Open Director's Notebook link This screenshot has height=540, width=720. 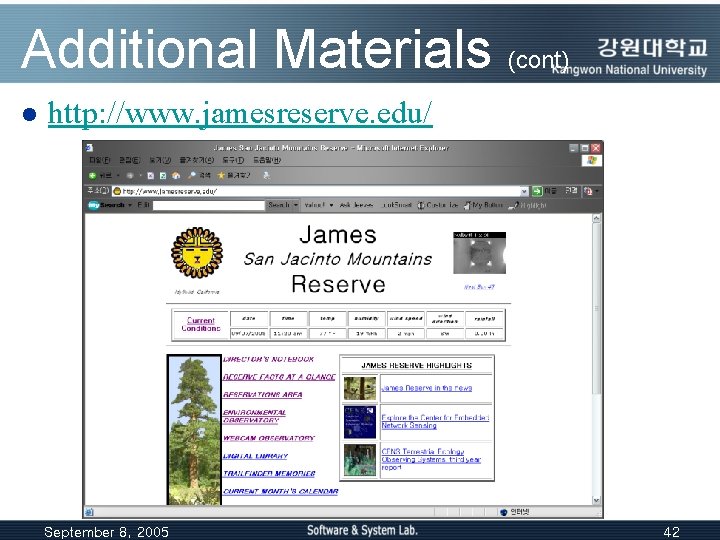pyautogui.click(x=268, y=359)
